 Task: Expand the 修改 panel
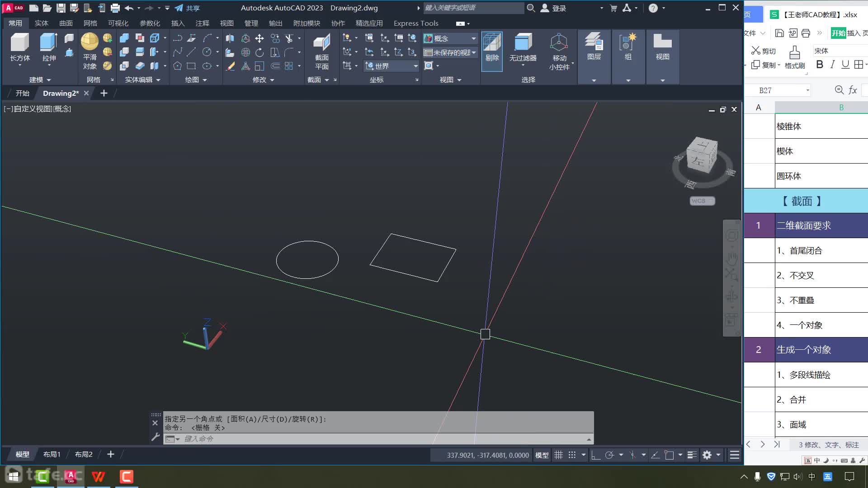tap(264, 80)
